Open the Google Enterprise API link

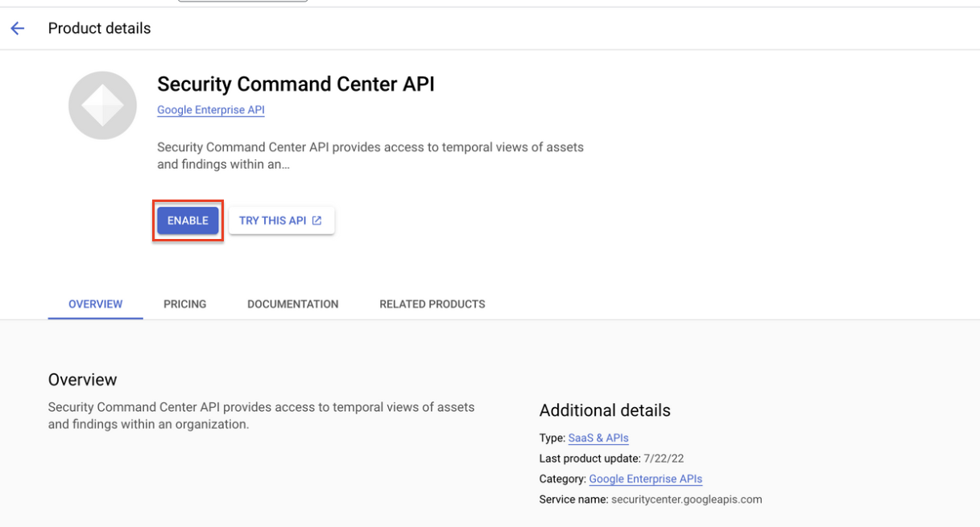(x=211, y=110)
